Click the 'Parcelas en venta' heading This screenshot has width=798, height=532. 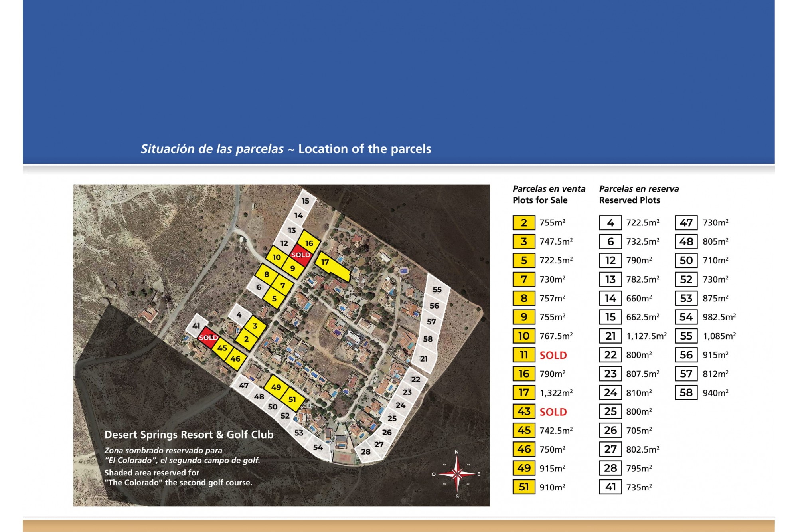pyautogui.click(x=549, y=188)
